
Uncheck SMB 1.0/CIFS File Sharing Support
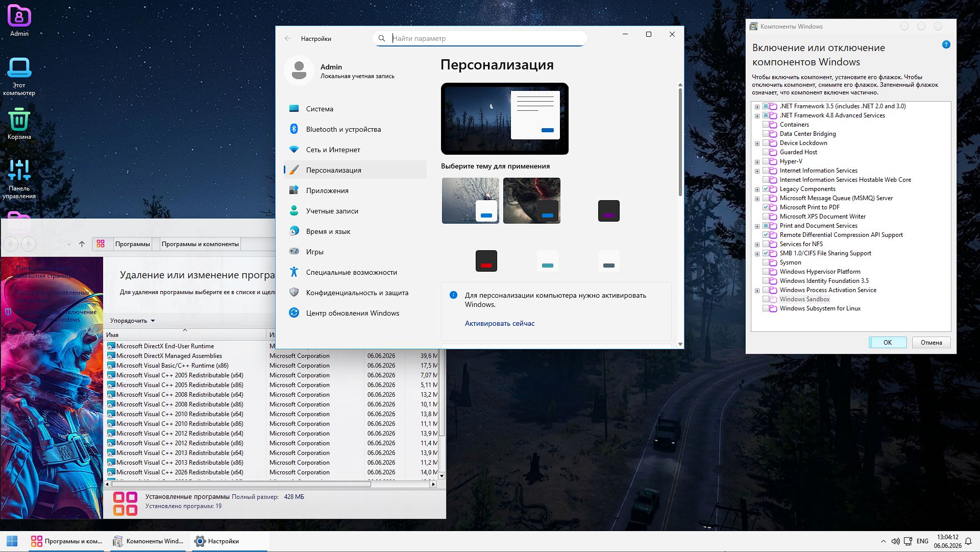[766, 253]
